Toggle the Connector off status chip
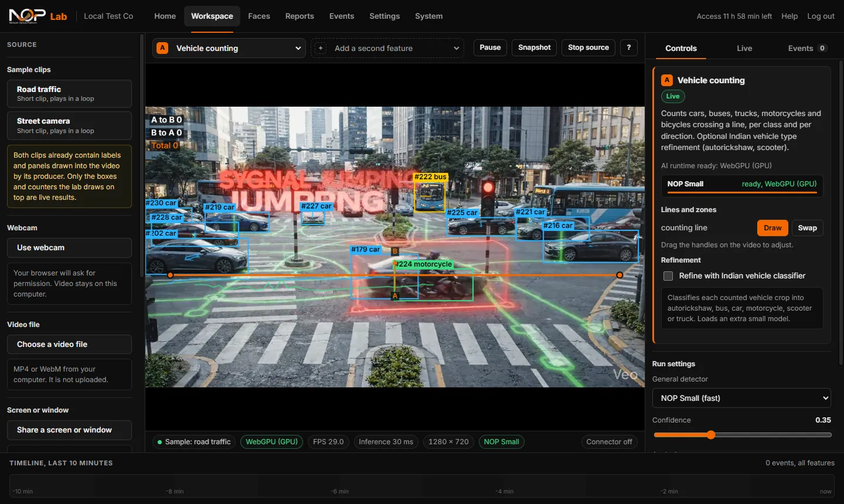Viewport: 844px width, 504px height. point(609,442)
